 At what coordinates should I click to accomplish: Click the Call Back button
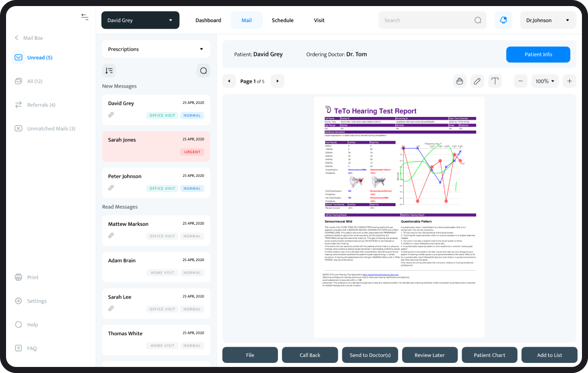tap(310, 355)
